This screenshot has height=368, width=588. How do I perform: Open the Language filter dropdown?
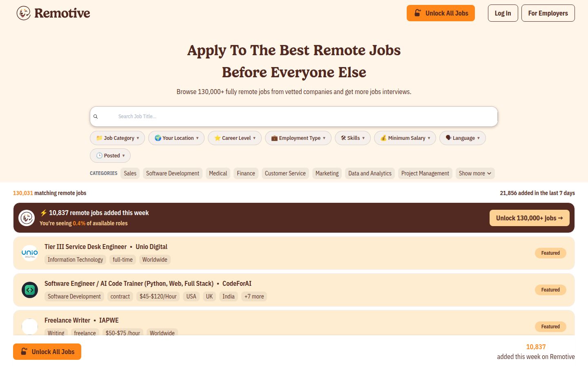463,138
